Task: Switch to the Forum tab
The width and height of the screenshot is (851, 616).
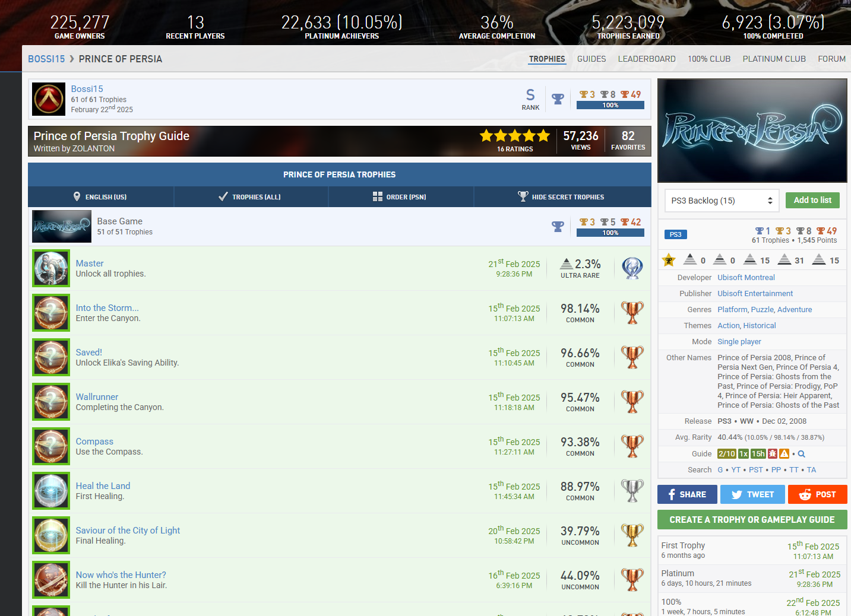Action: click(x=831, y=59)
